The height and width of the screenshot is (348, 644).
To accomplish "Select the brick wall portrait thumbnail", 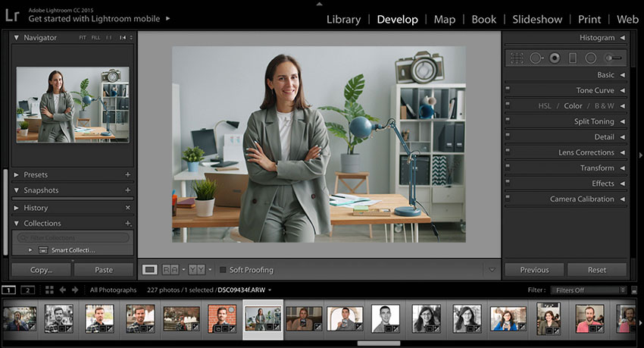I will click(222, 318).
